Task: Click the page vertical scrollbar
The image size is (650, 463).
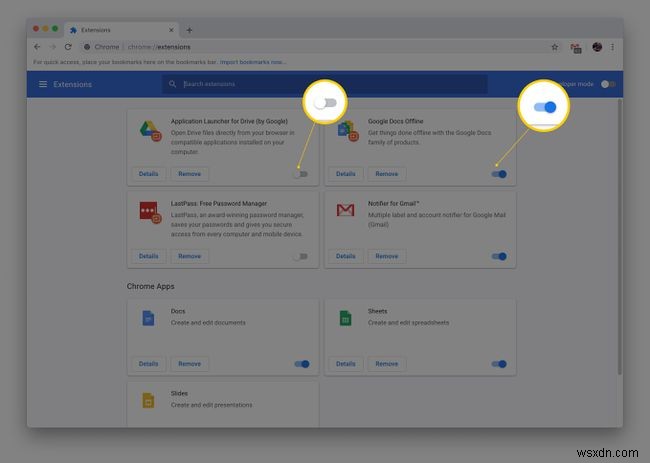Action: 620,236
